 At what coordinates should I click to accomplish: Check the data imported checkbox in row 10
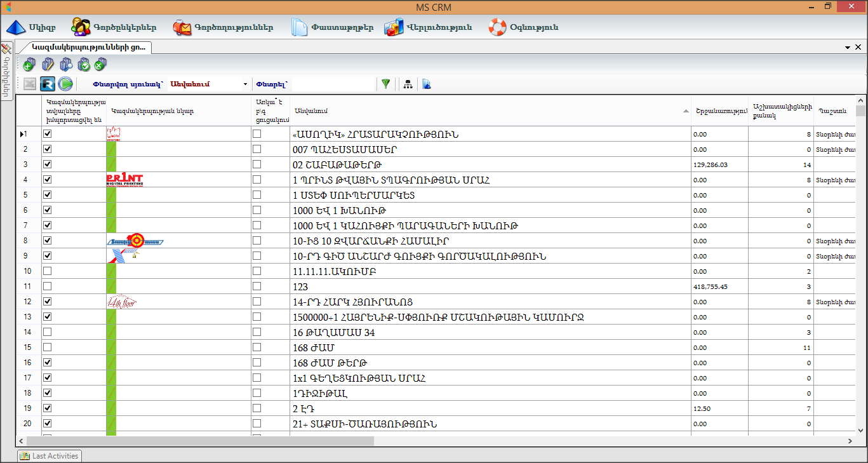48,271
